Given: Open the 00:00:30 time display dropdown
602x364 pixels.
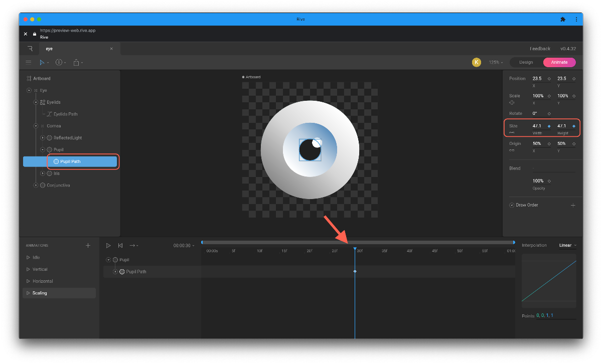Looking at the screenshot, I should (x=184, y=246).
